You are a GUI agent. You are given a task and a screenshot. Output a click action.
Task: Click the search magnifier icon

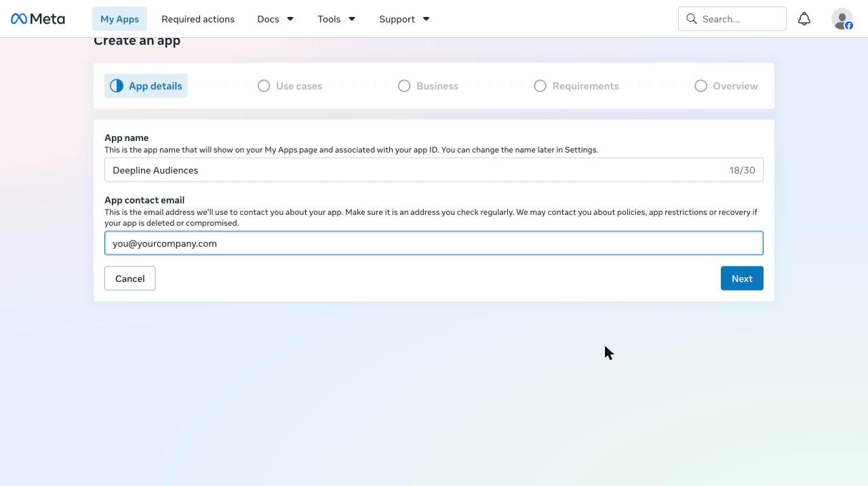click(692, 19)
